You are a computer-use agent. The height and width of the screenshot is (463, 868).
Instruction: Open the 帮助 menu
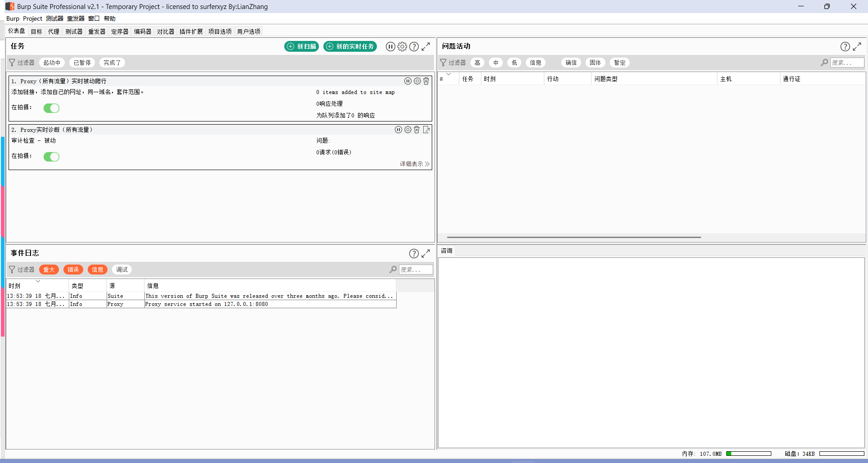coord(110,18)
